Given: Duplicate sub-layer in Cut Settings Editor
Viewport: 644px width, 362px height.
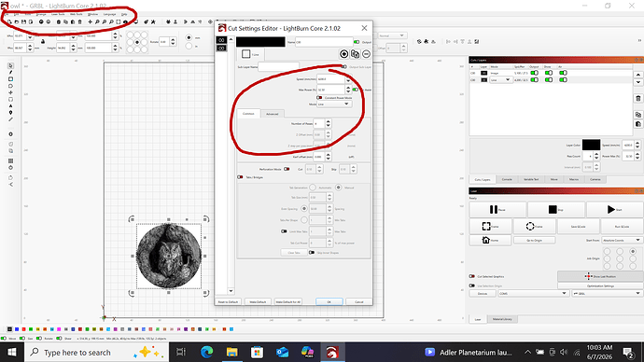Looking at the screenshot, I should pos(356,54).
